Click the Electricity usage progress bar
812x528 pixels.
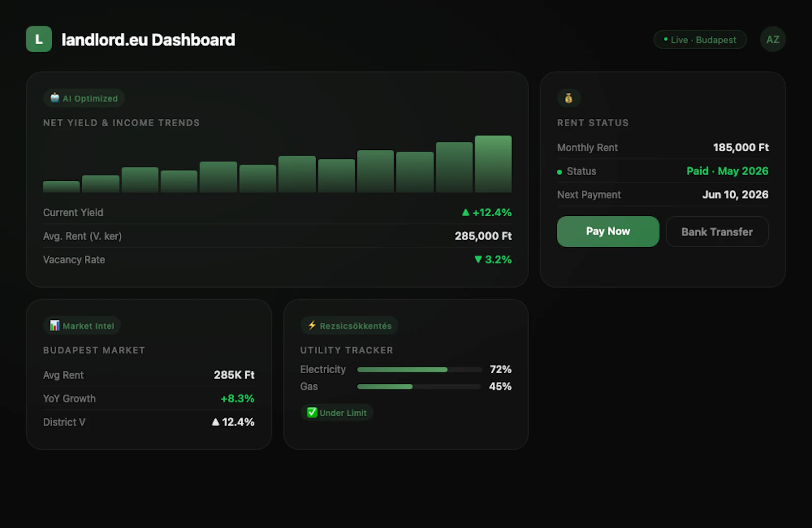coord(419,370)
